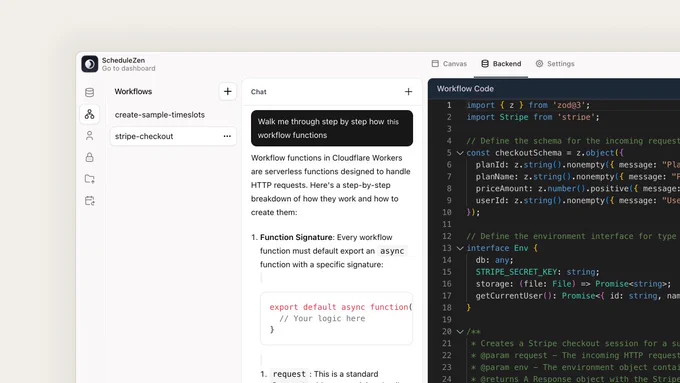Open stripe-checkout three-dot options menu

coord(227,136)
